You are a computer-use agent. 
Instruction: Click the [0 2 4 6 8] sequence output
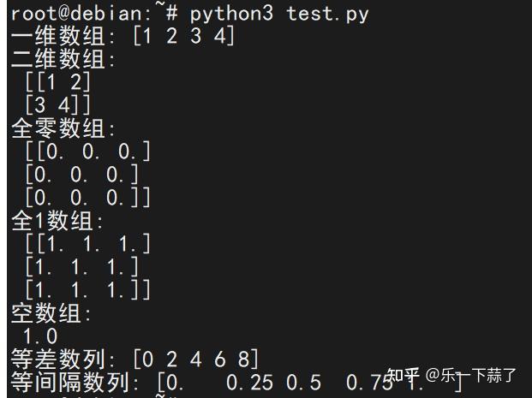coord(196,359)
